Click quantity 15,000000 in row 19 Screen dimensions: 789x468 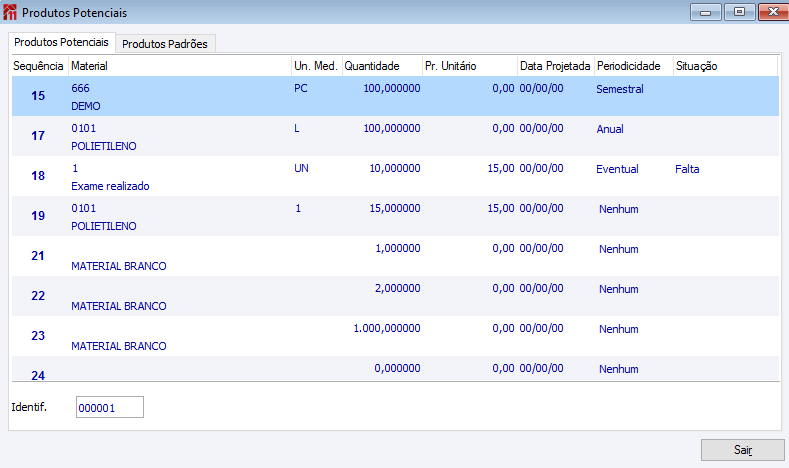(395, 208)
